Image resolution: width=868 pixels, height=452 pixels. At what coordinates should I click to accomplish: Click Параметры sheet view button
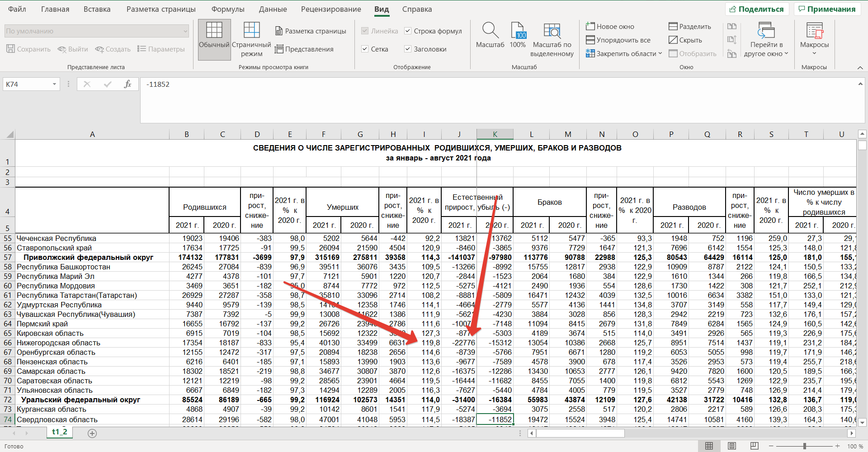pos(161,49)
